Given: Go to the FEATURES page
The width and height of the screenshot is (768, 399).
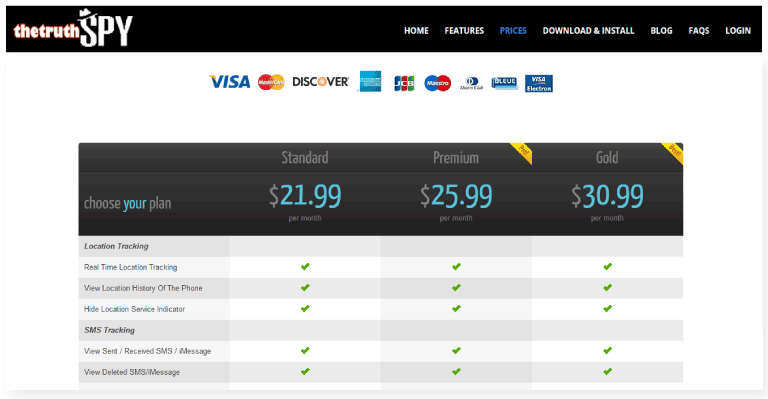Looking at the screenshot, I should [464, 31].
